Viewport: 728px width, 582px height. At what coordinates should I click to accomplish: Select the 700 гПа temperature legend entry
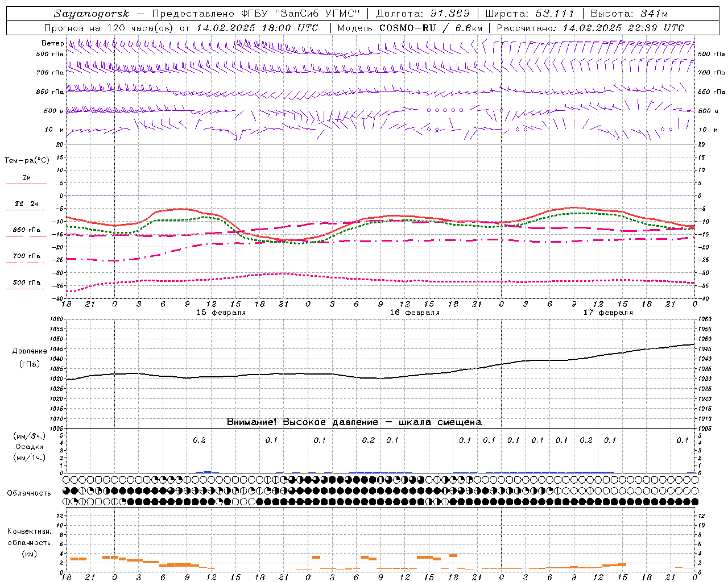click(x=27, y=256)
